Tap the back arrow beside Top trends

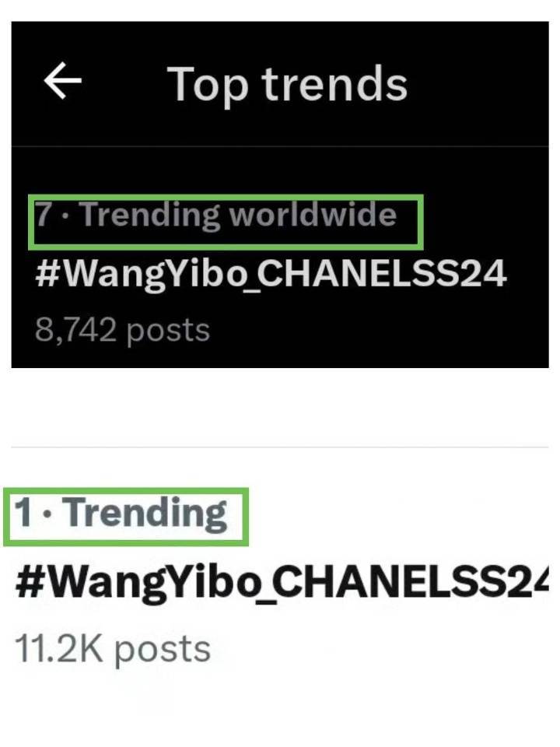[62, 82]
